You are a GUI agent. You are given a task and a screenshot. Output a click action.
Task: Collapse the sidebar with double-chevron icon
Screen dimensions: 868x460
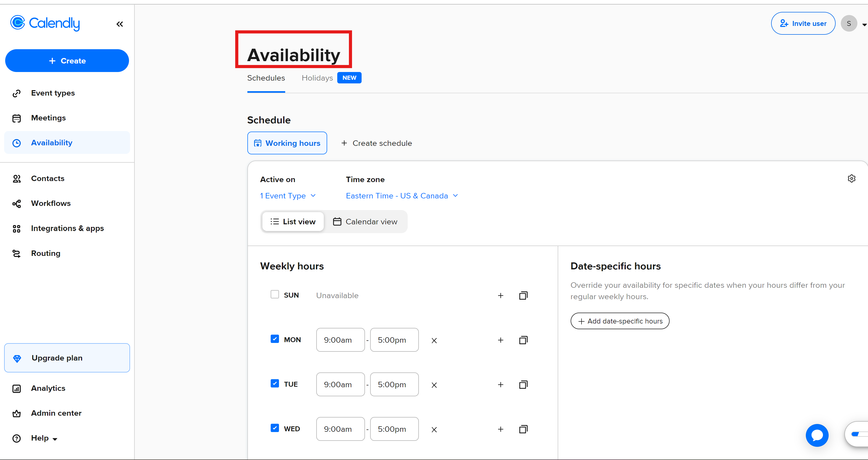point(120,24)
